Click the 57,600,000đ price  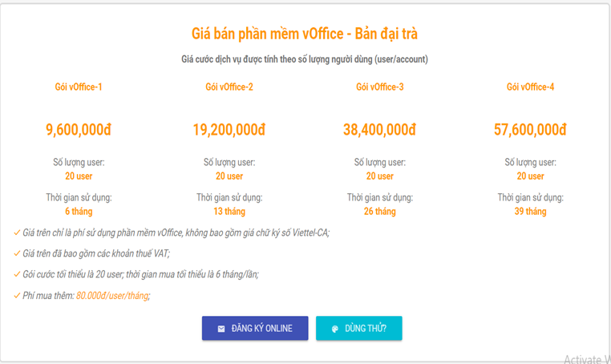pyautogui.click(x=530, y=130)
